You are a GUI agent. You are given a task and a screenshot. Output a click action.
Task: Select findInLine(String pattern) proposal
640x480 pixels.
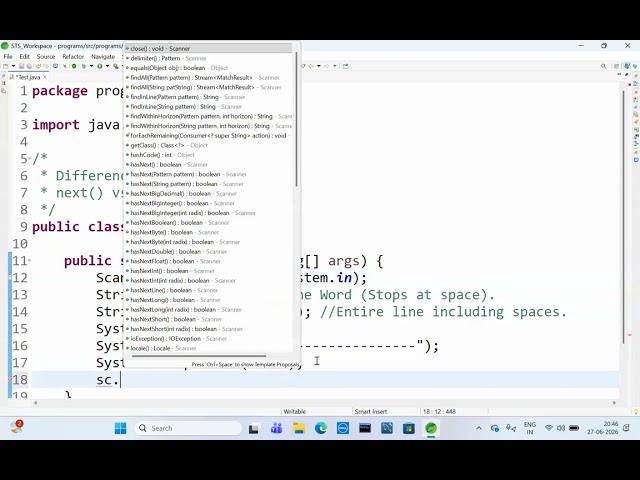(208, 107)
